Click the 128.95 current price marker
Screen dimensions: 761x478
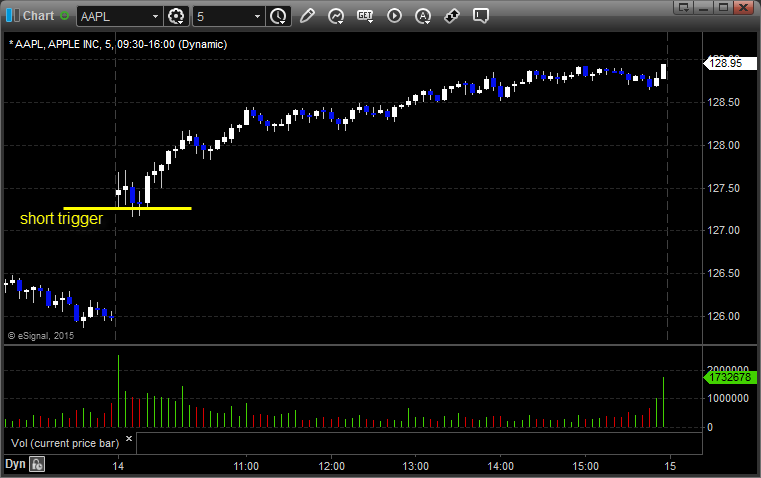pos(730,63)
